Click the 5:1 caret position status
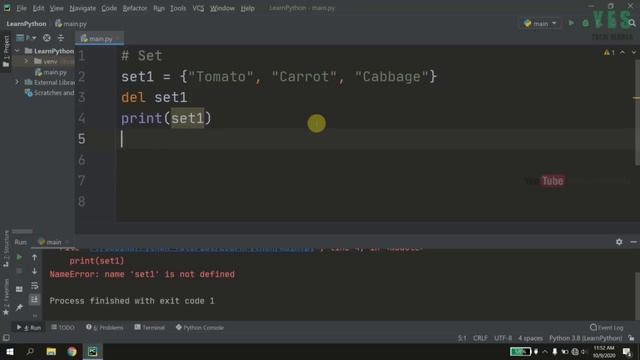Image resolution: width=640 pixels, height=360 pixels. (462, 338)
